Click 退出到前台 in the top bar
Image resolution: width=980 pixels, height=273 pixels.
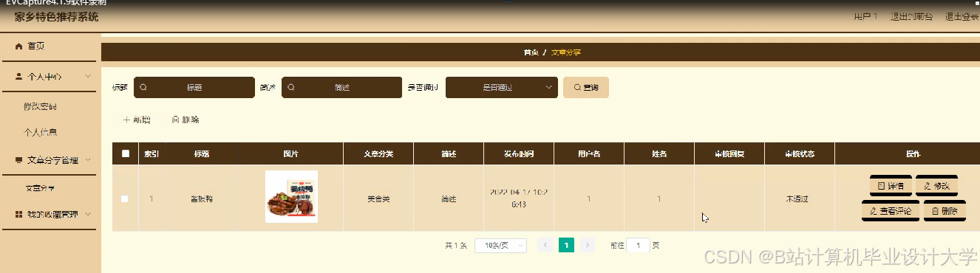point(911,16)
